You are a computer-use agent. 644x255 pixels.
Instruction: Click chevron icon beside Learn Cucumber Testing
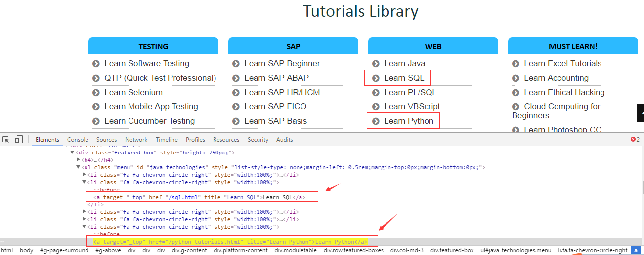[x=96, y=121]
